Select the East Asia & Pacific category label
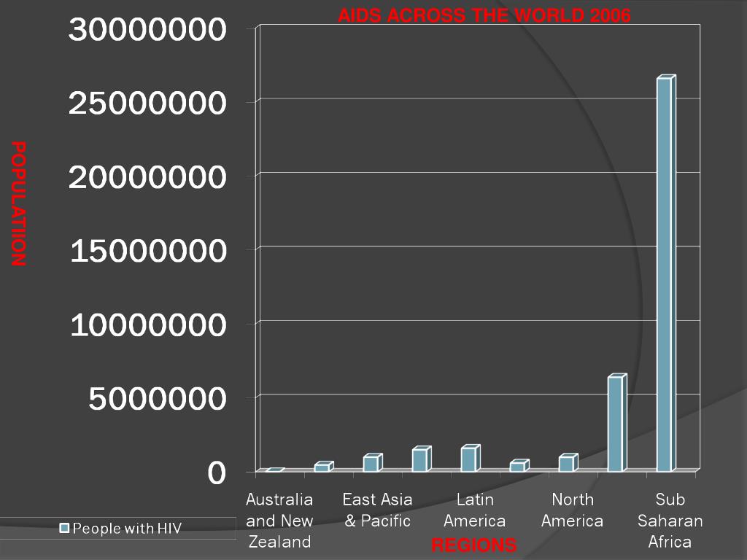Screen dimensions: 747x560 click(x=377, y=510)
